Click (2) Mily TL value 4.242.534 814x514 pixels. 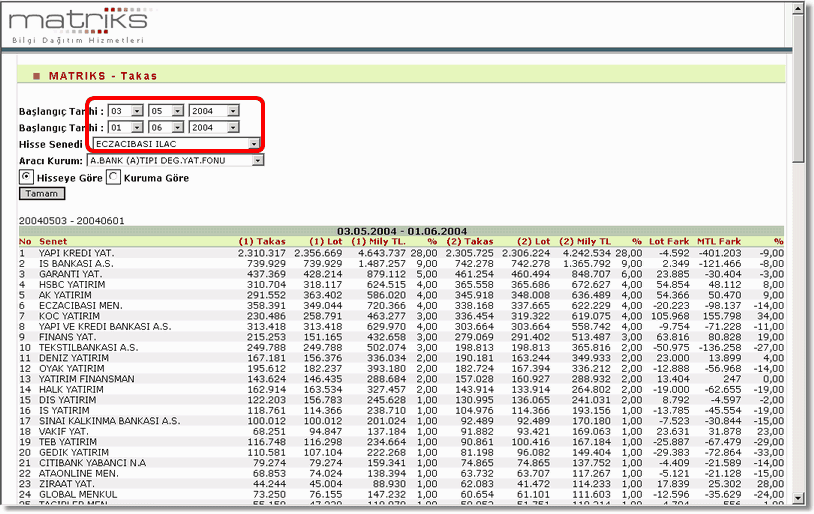(588, 253)
